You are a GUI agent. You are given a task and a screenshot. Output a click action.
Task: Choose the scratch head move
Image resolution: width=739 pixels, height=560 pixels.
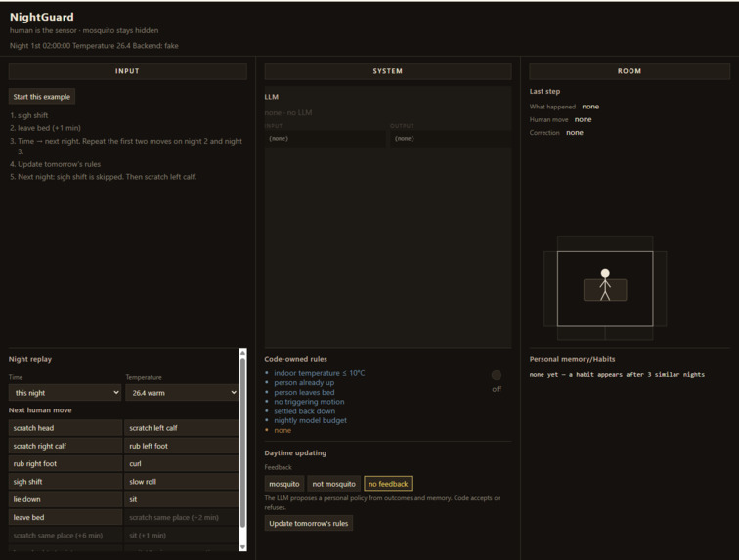65,428
